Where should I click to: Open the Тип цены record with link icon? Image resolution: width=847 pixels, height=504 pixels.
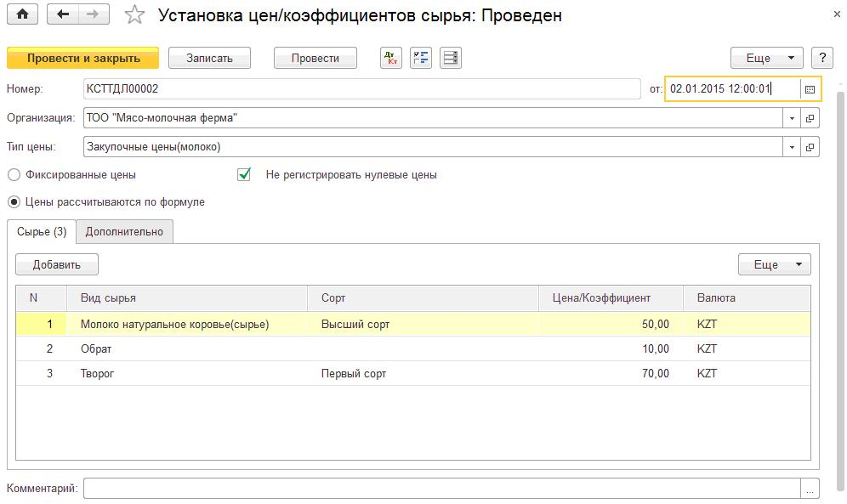(x=810, y=147)
